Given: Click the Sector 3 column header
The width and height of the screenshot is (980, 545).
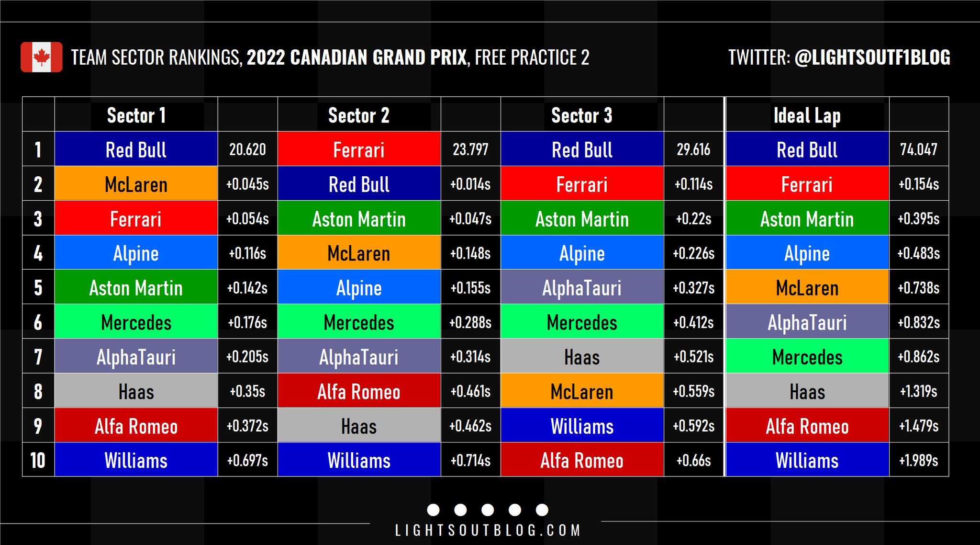Looking at the screenshot, I should click(582, 115).
